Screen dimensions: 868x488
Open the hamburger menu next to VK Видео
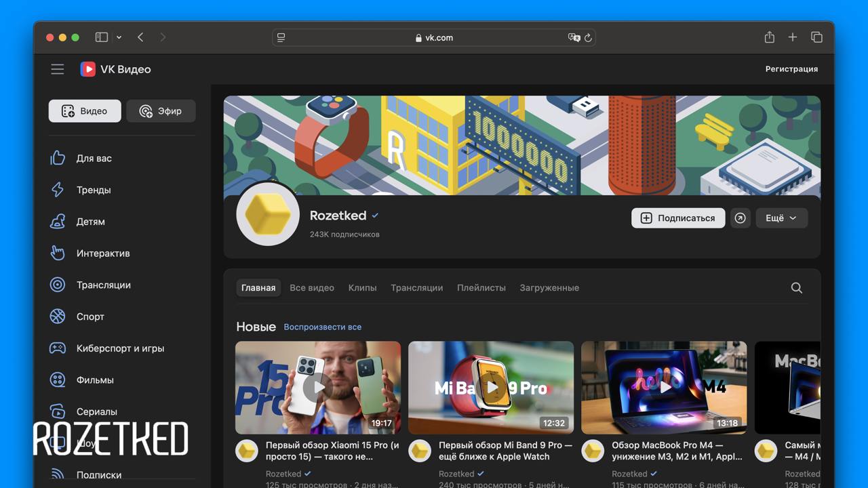pos(58,69)
